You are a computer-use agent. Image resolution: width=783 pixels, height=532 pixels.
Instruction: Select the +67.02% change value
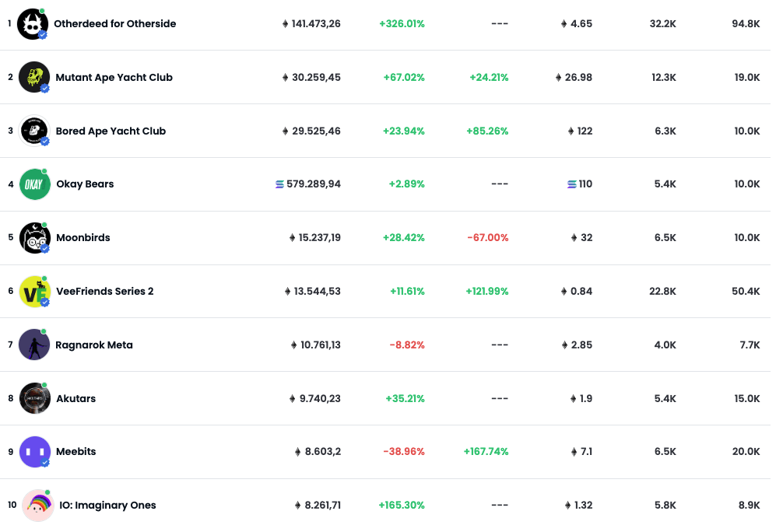(404, 77)
